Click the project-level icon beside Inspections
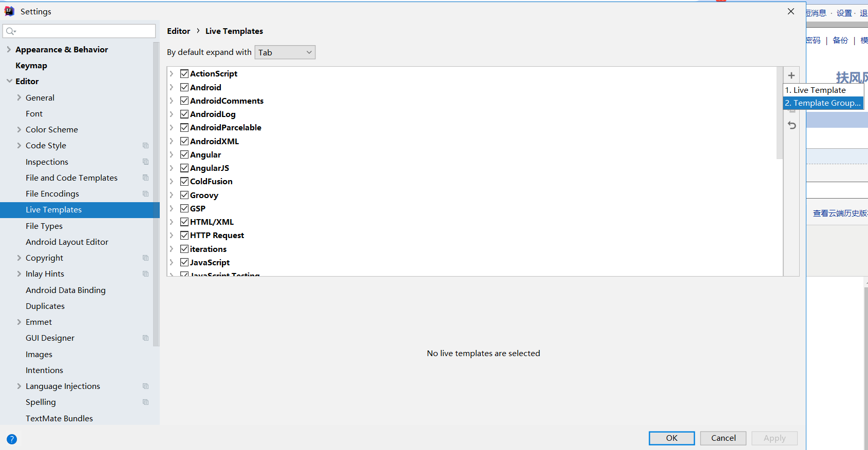 point(146,162)
